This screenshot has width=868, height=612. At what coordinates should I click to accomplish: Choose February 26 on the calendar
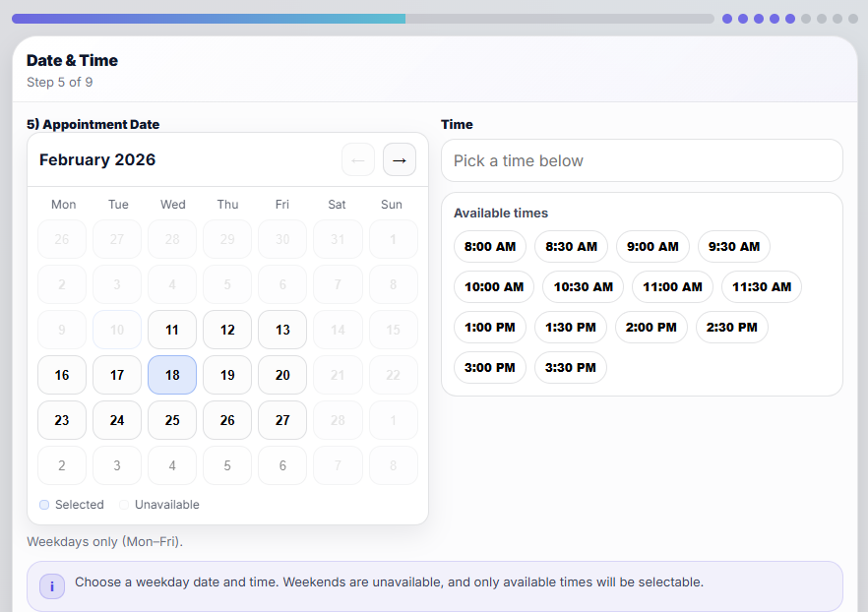227,420
